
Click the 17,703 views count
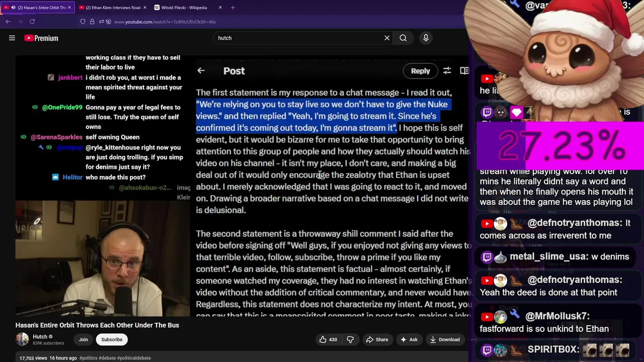pyautogui.click(x=33, y=358)
